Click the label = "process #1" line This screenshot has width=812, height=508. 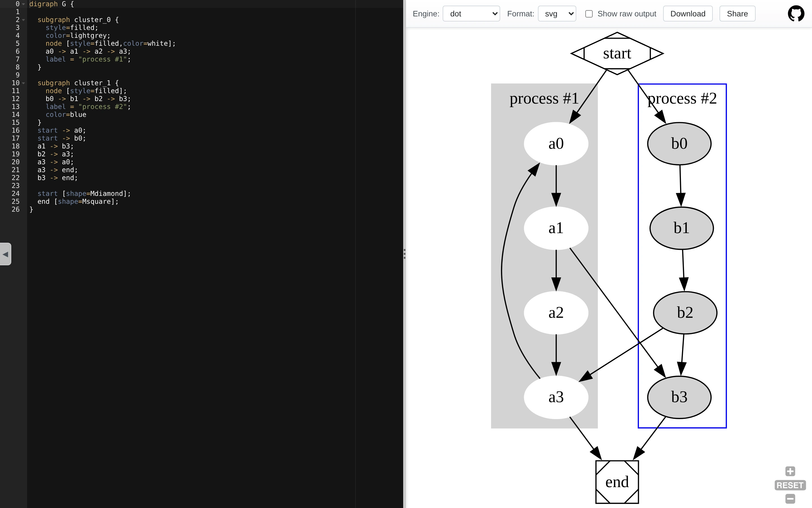pos(88,60)
